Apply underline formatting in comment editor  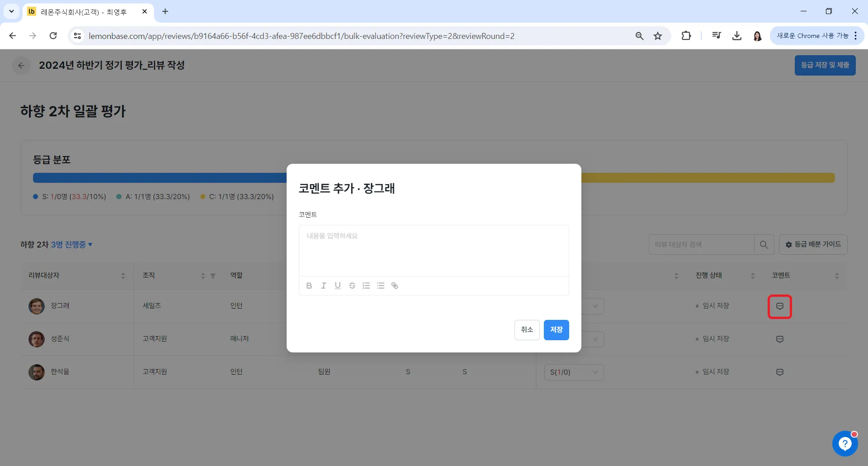tap(338, 285)
